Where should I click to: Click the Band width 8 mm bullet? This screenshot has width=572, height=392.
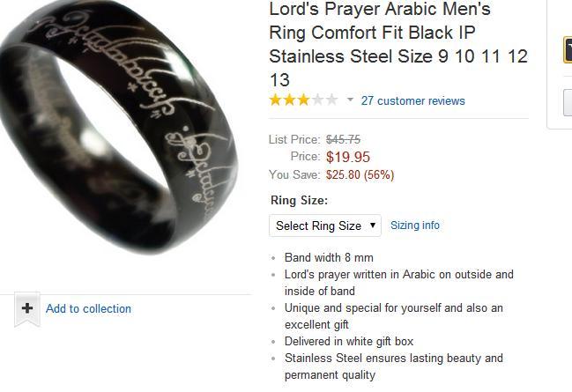tap(329, 258)
